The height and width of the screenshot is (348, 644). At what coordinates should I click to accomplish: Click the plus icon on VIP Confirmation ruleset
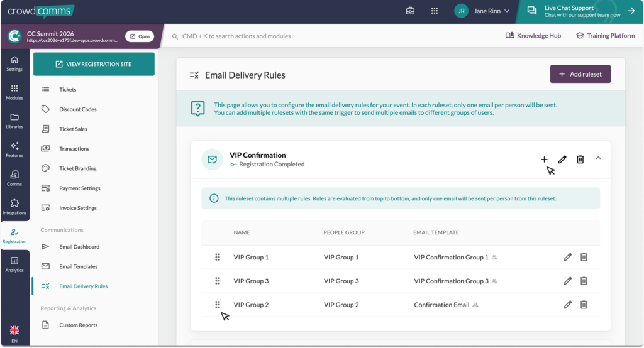pos(544,160)
